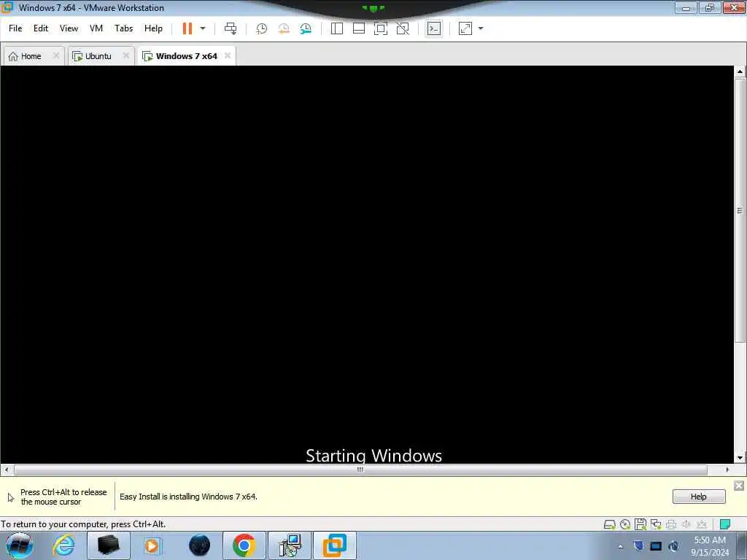747x560 pixels.
Task: Toggle the library sidebar panel
Action: pyautogui.click(x=337, y=28)
